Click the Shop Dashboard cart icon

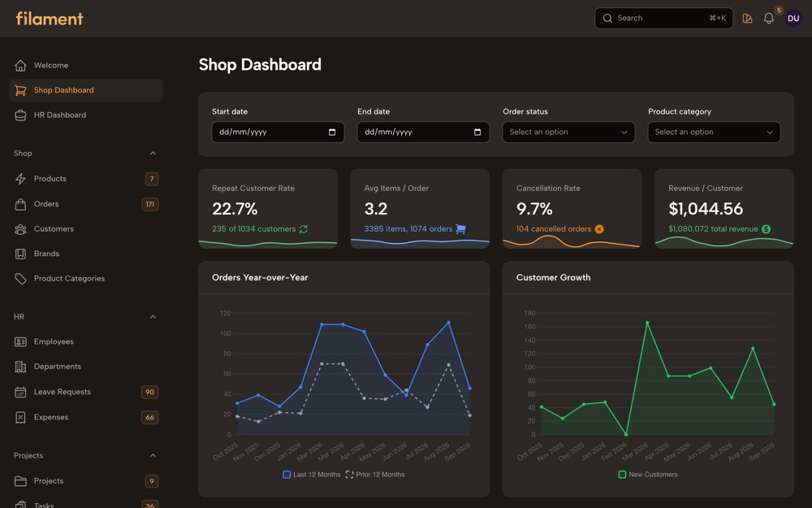(x=20, y=90)
